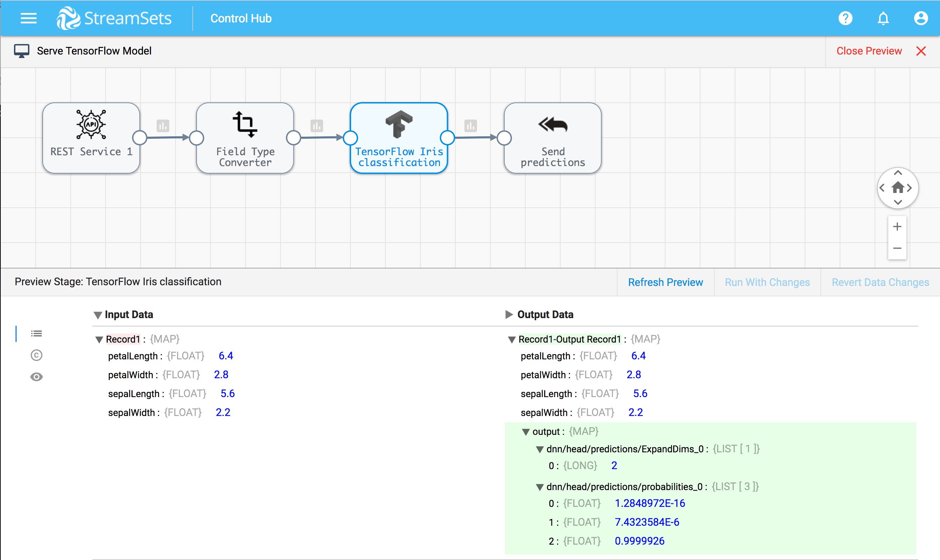Click input sepalWidth value 2.2
This screenshot has height=560, width=940.
pyautogui.click(x=223, y=412)
